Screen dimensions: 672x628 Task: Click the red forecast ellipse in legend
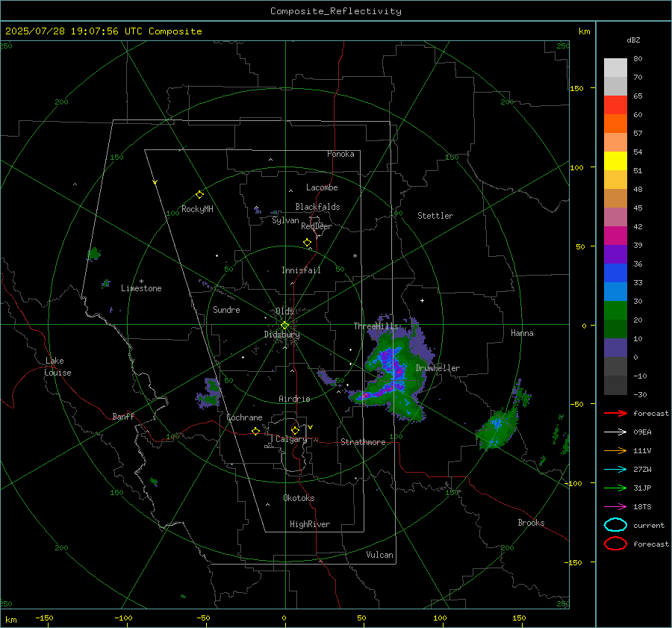(615, 544)
